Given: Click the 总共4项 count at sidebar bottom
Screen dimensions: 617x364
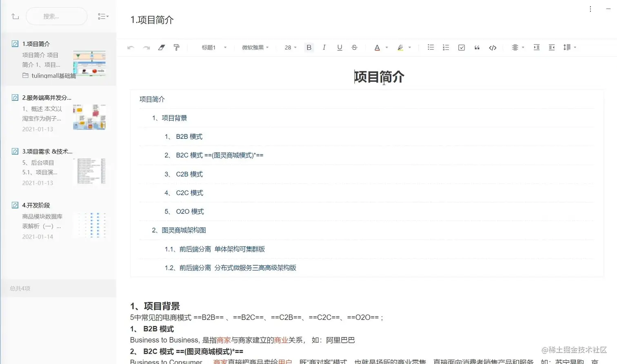Looking at the screenshot, I should (x=20, y=289).
